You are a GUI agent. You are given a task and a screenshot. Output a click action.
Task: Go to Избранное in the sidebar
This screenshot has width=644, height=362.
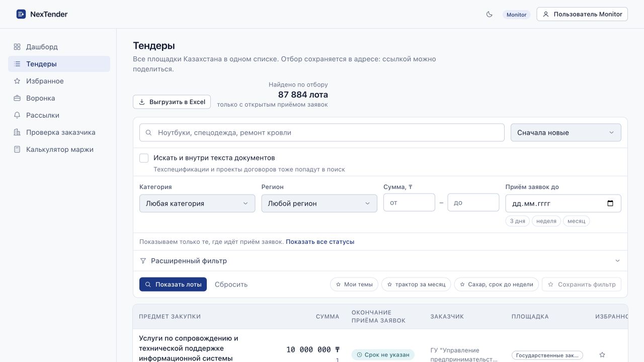pos(59,81)
